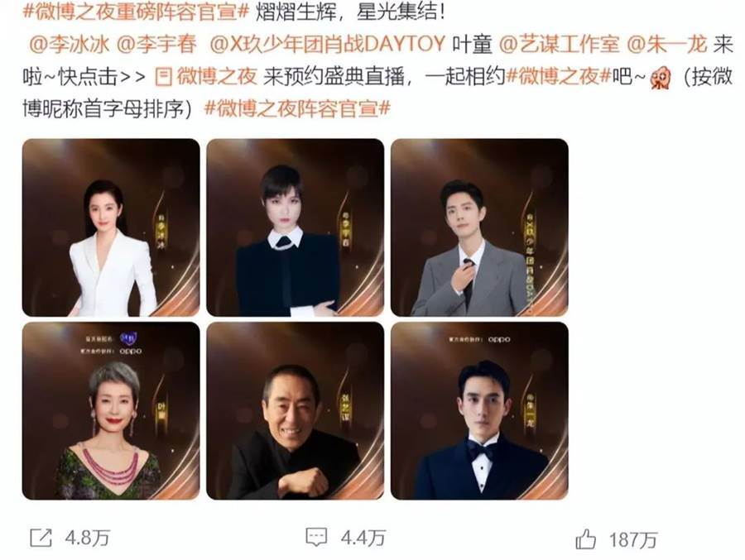This screenshot has height=560, width=745.
Task: View the smiling older man in black photo
Action: click(x=295, y=411)
